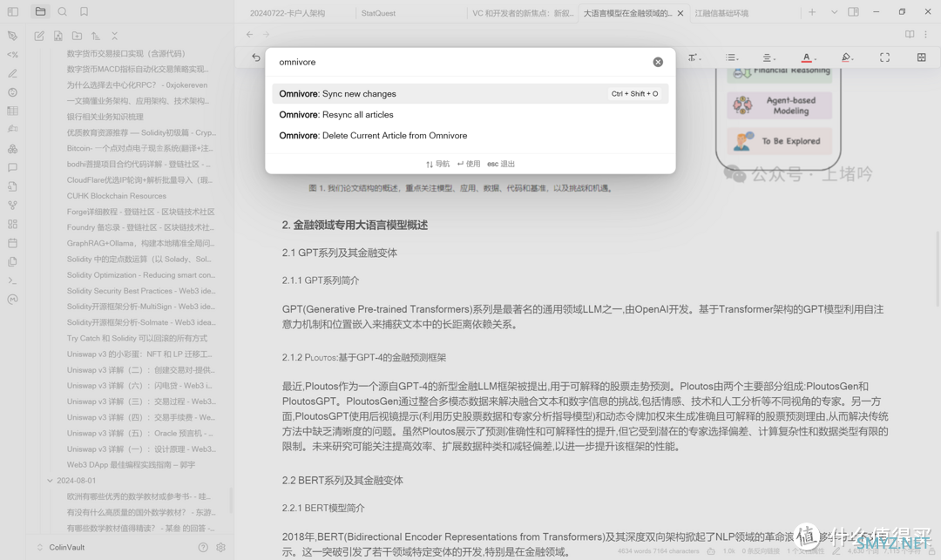Open the bookmarks panel

(x=84, y=12)
